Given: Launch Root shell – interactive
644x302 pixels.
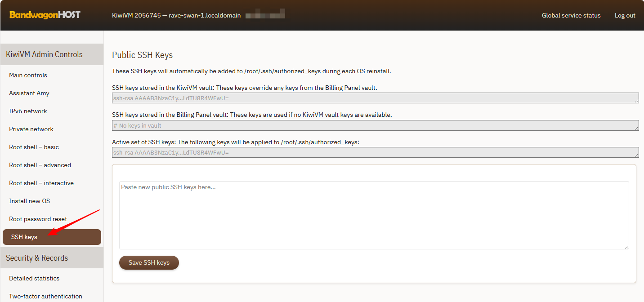Looking at the screenshot, I should tap(41, 183).
